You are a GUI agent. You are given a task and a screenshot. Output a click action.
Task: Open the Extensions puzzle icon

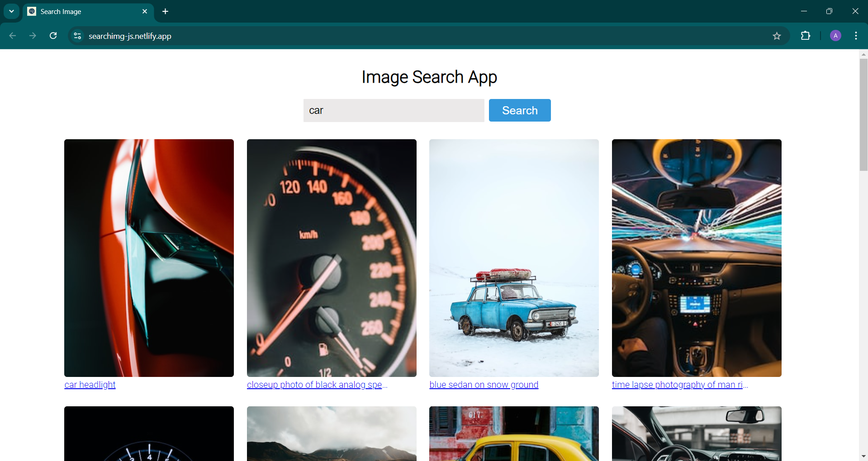click(x=806, y=36)
